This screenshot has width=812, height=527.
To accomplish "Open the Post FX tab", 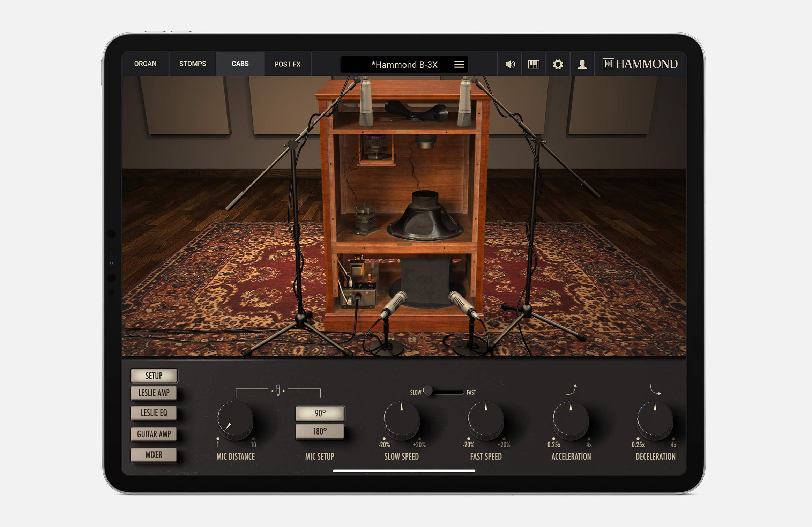I will (x=288, y=64).
